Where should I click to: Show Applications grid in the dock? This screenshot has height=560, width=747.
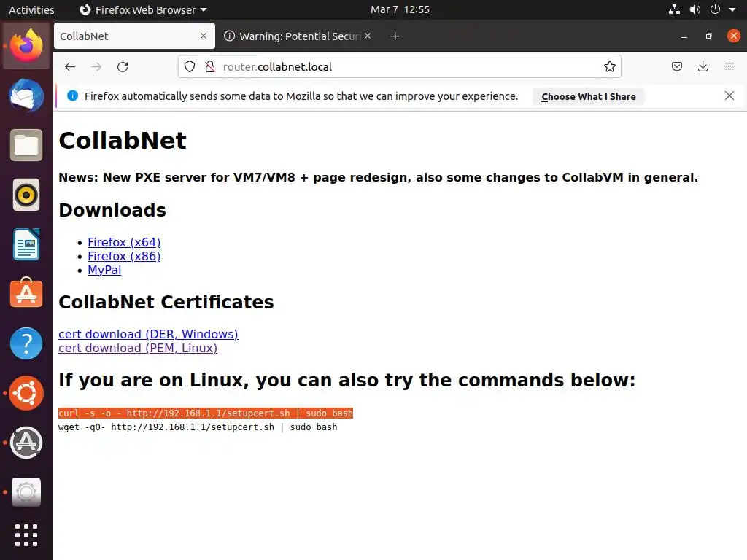26,535
